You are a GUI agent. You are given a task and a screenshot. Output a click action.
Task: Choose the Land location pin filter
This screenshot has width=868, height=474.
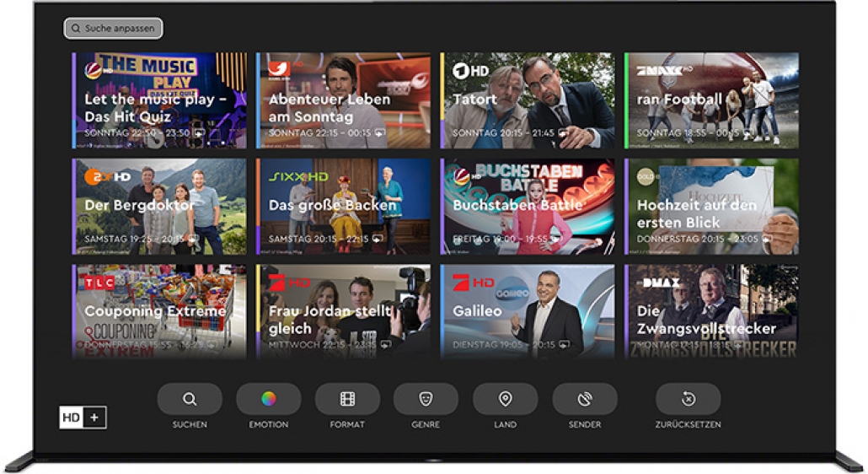[x=505, y=399]
